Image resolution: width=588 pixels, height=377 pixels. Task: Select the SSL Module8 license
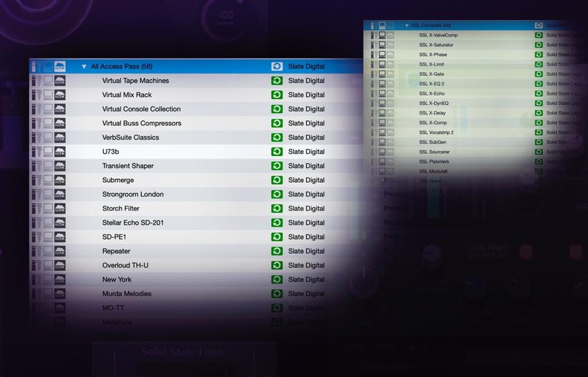click(433, 172)
